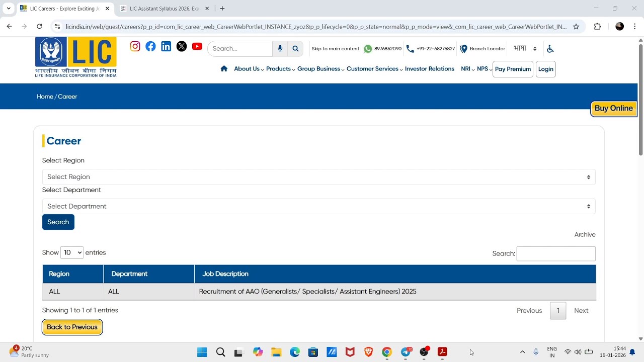Viewport: 644px width, 362px height.
Task: Open Select Region dropdown
Action: click(318, 177)
